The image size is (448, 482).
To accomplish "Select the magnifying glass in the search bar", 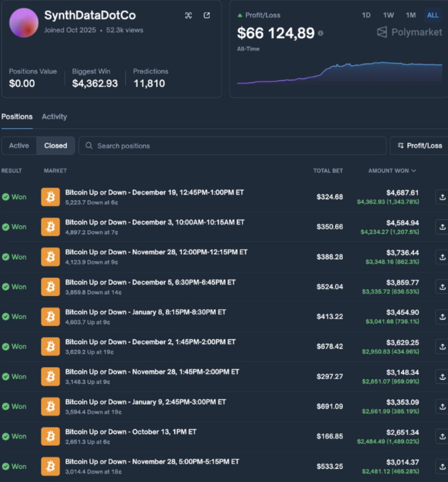I will pyautogui.click(x=89, y=146).
